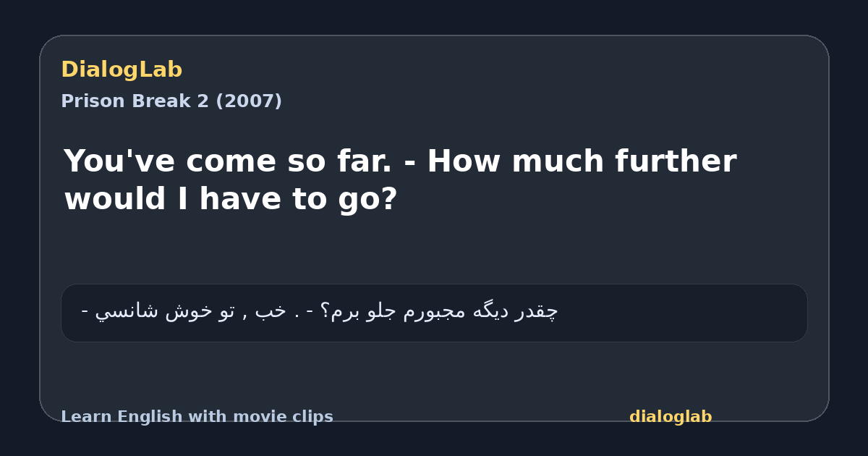Click the Persian translation box
Image resolution: width=868 pixels, height=456 pixels.
point(434,313)
